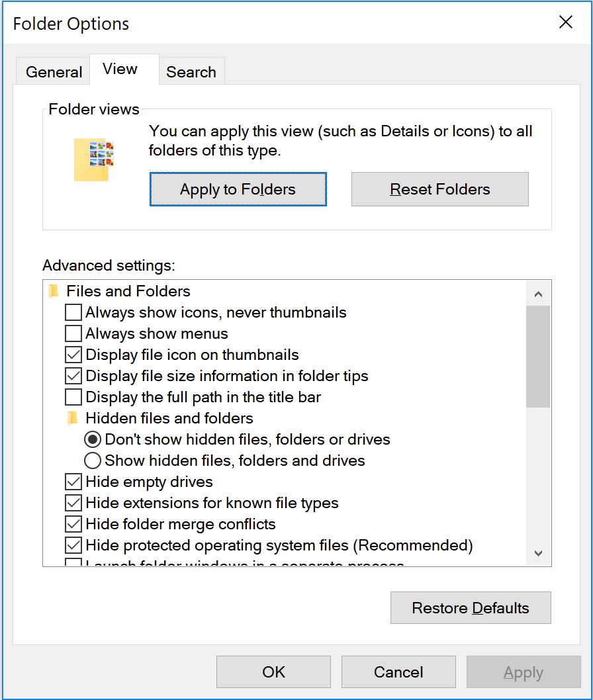This screenshot has width=593, height=700.
Task: Enable Always show icons, never thumbnails
Action: (x=73, y=312)
